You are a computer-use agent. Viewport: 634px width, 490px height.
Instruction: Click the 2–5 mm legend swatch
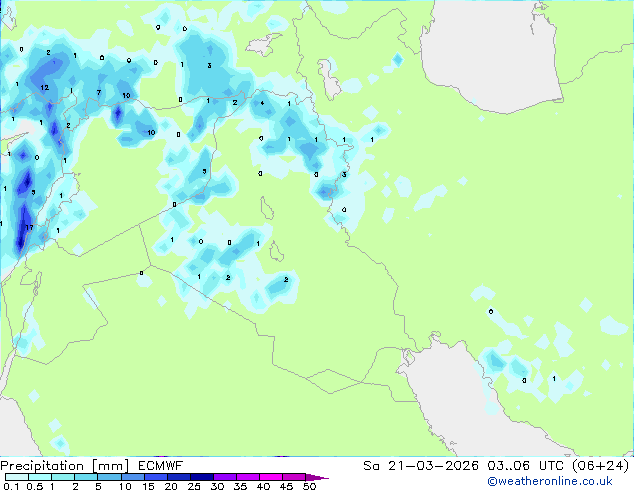click(x=86, y=477)
